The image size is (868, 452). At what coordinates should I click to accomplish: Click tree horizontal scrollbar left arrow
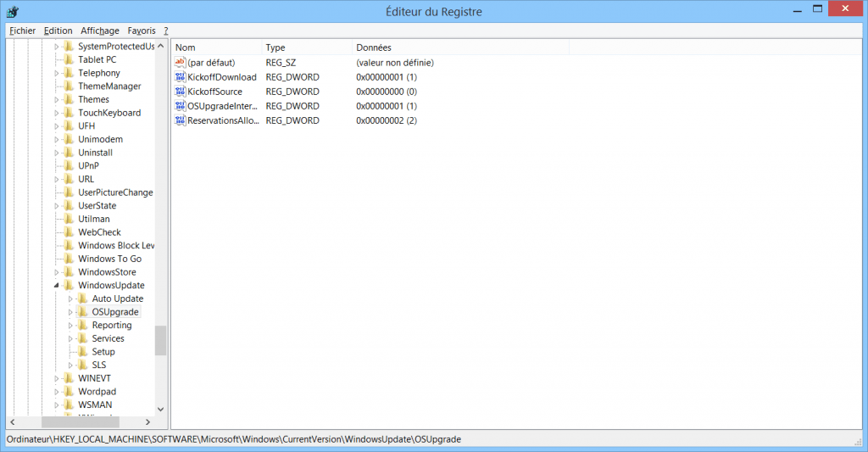coord(12,422)
